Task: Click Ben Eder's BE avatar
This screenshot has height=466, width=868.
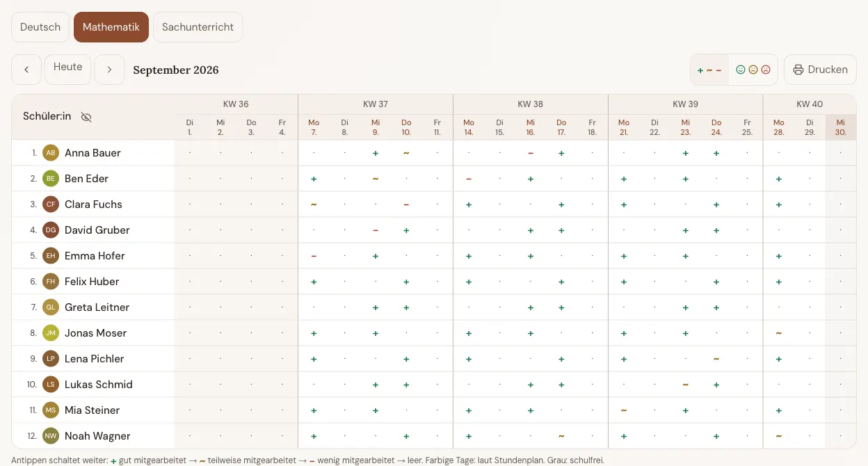Action: 50,179
